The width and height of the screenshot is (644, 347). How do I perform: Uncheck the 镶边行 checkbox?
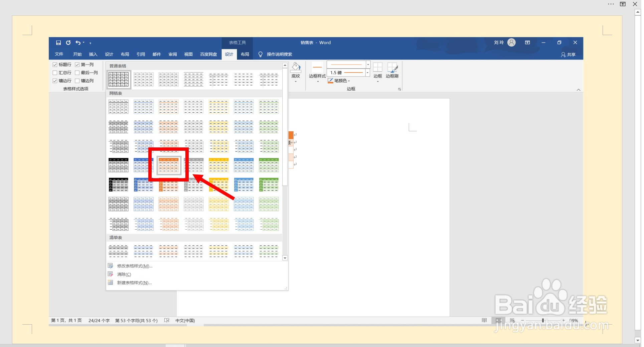(55, 81)
